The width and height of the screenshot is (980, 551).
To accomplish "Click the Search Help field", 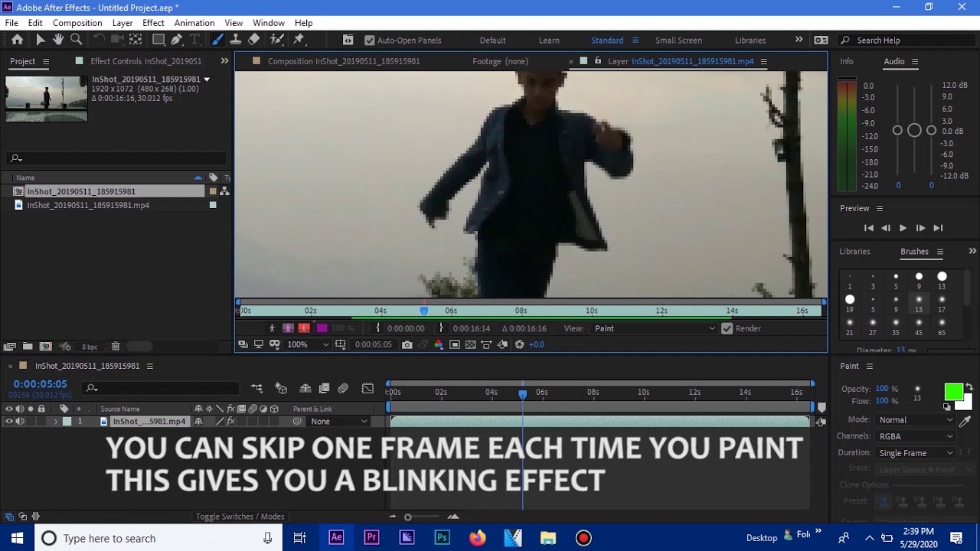I will point(907,41).
